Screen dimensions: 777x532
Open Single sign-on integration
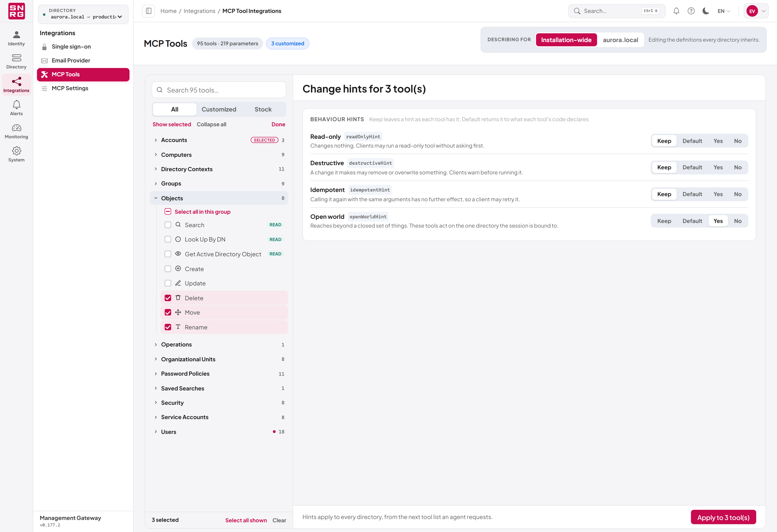click(83, 47)
